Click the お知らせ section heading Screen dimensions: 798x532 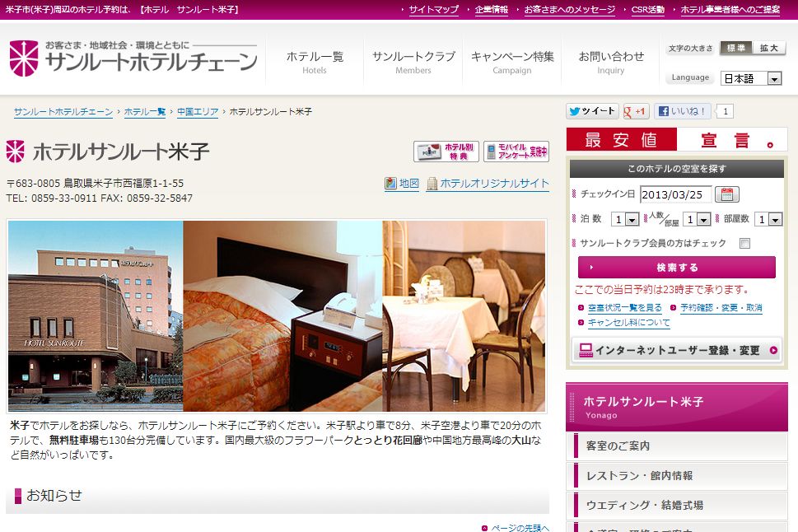click(54, 495)
